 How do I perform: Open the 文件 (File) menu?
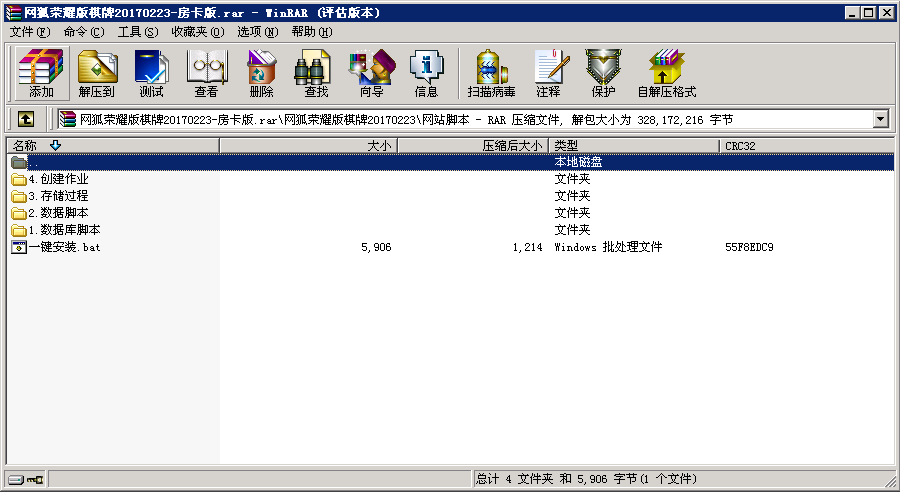pyautogui.click(x=29, y=32)
